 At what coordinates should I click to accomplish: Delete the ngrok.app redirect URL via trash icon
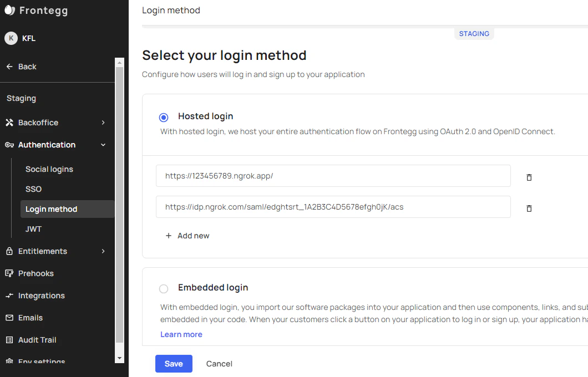(529, 177)
